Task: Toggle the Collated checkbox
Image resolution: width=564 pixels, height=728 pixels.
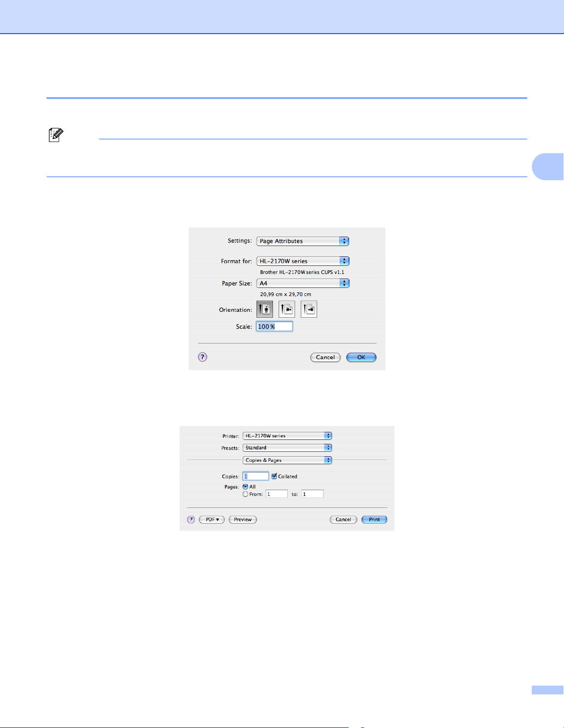Action: click(274, 476)
